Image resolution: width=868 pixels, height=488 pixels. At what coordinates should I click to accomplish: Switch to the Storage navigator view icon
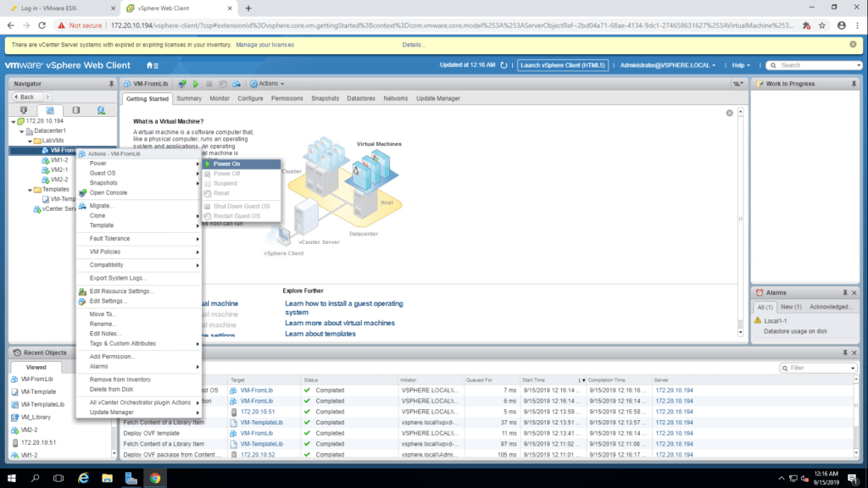coord(75,110)
